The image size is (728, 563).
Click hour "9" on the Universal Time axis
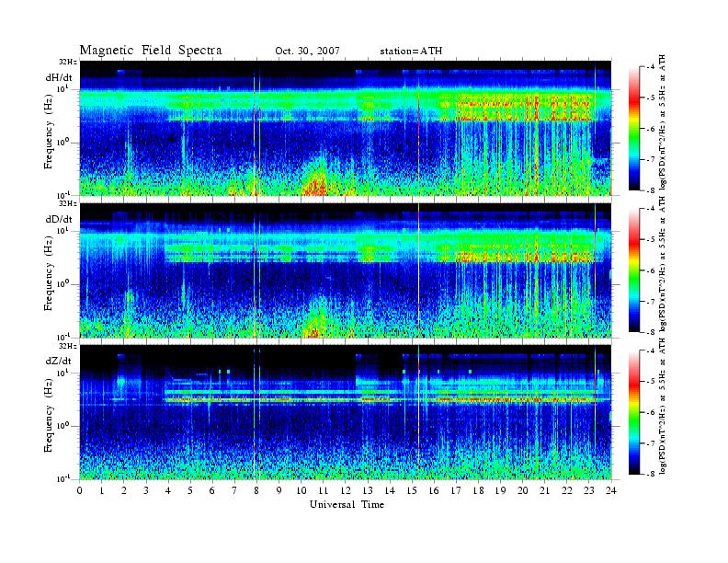point(279,491)
